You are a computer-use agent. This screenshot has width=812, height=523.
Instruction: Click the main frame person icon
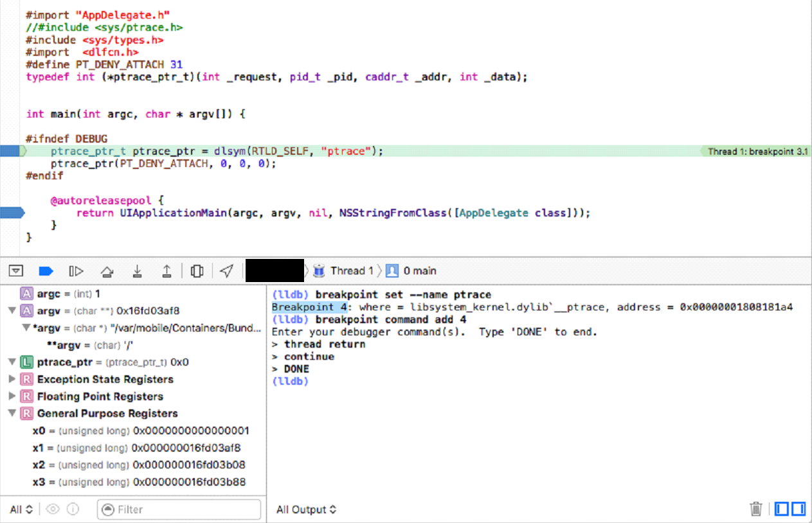coord(392,271)
